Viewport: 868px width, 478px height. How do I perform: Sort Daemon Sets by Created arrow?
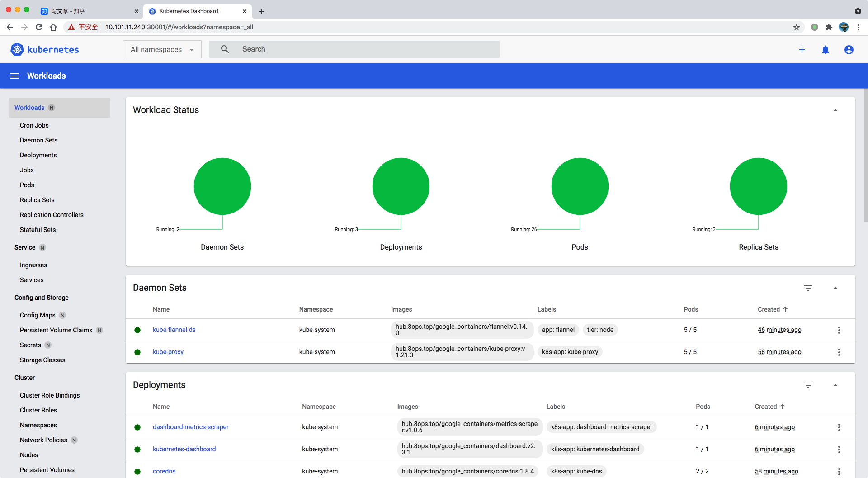pos(785,309)
